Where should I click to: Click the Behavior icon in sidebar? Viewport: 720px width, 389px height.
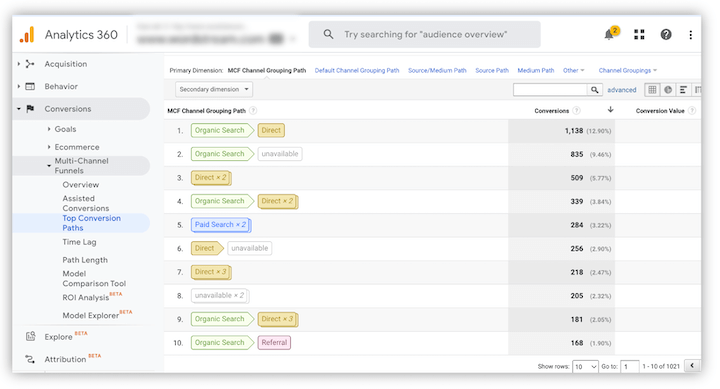coord(30,86)
